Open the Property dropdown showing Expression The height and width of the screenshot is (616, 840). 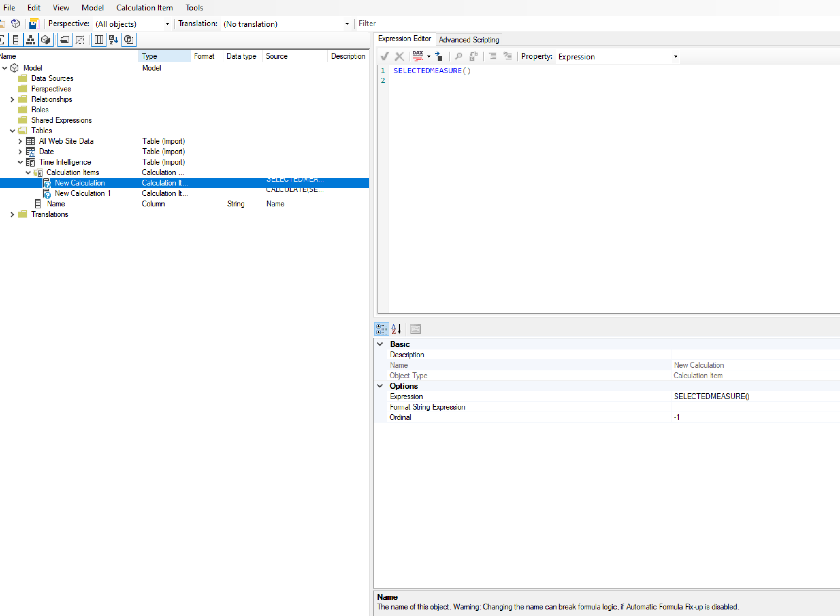[x=676, y=57]
